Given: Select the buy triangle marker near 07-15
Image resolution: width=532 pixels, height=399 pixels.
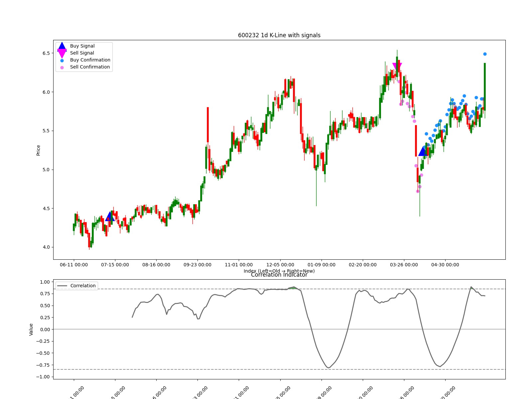Looking at the screenshot, I should 110,216.
